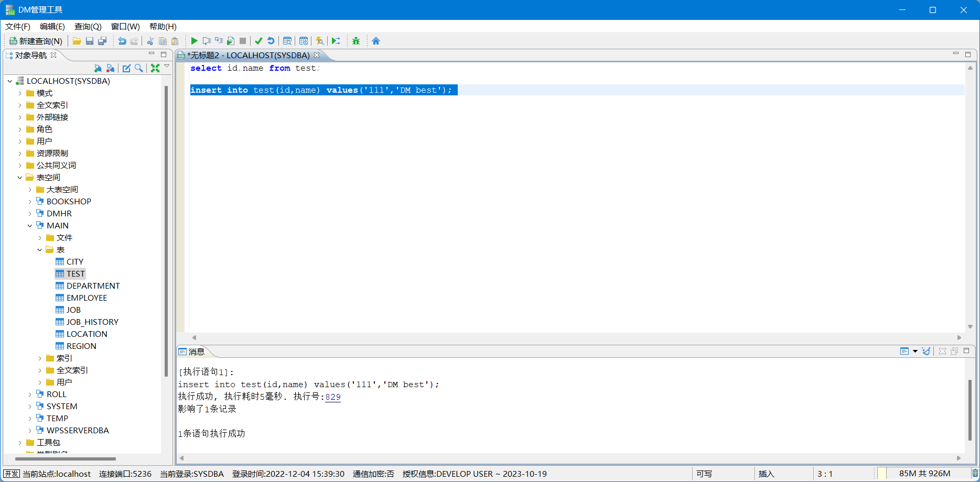The height and width of the screenshot is (482, 980).
Task: Click the 开发 label in status bar
Action: tap(12, 474)
